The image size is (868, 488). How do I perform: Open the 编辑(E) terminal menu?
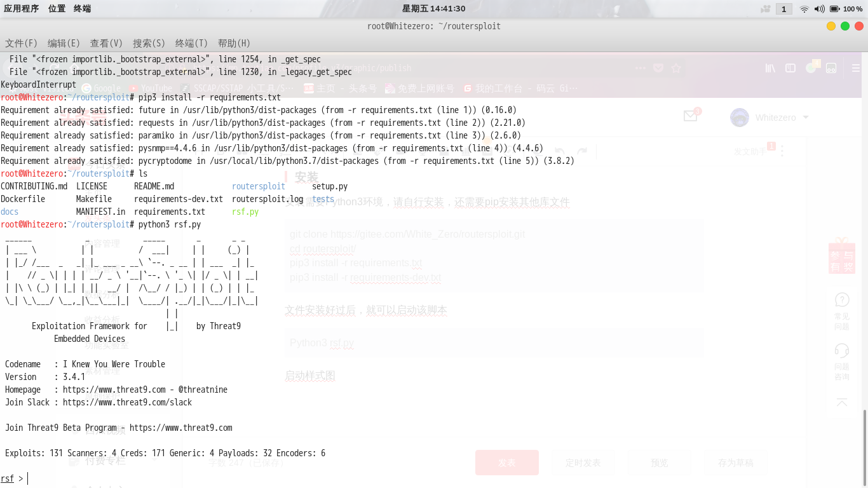(x=64, y=43)
